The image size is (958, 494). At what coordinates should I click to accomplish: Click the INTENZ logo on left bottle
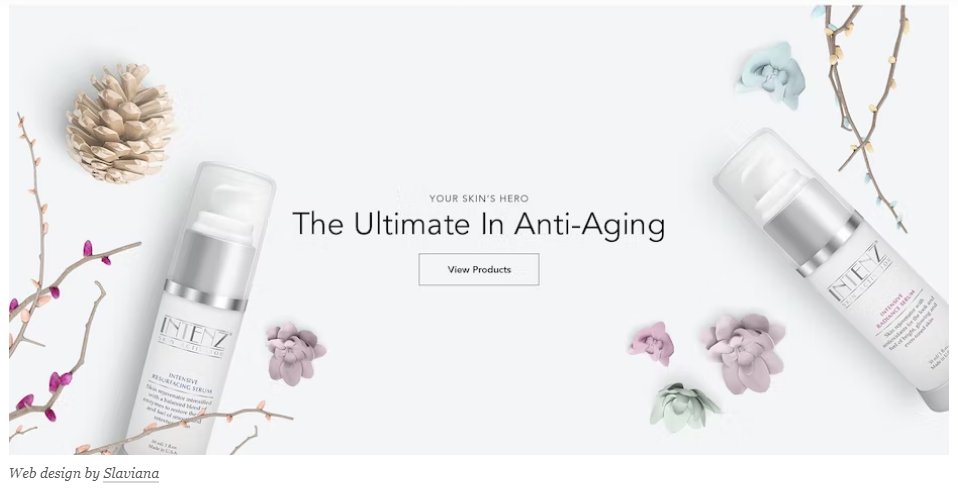(194, 335)
